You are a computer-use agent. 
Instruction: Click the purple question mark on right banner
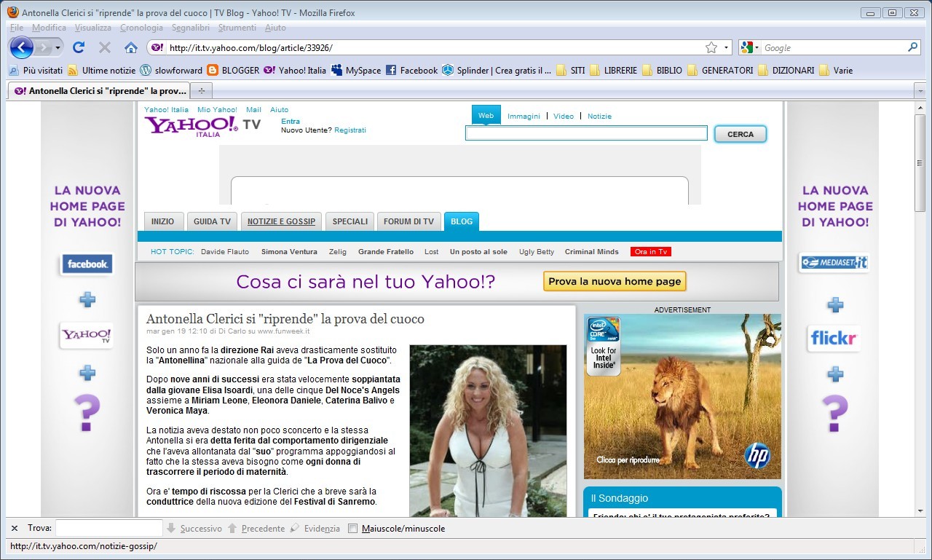click(x=834, y=412)
